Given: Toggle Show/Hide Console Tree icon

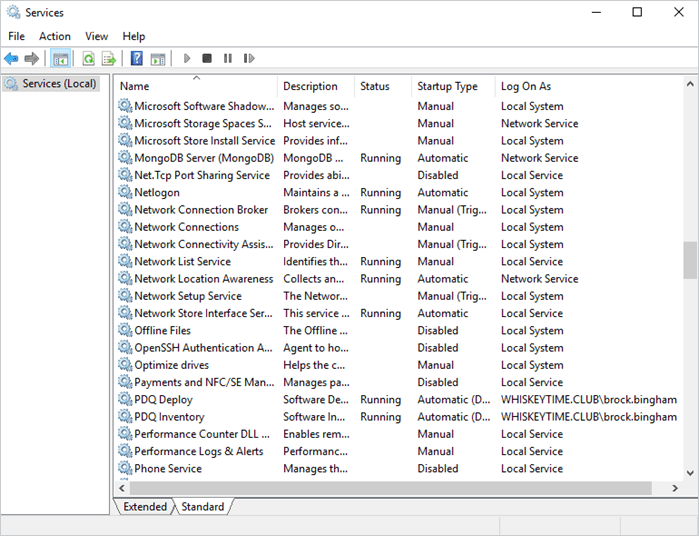Looking at the screenshot, I should [x=60, y=58].
